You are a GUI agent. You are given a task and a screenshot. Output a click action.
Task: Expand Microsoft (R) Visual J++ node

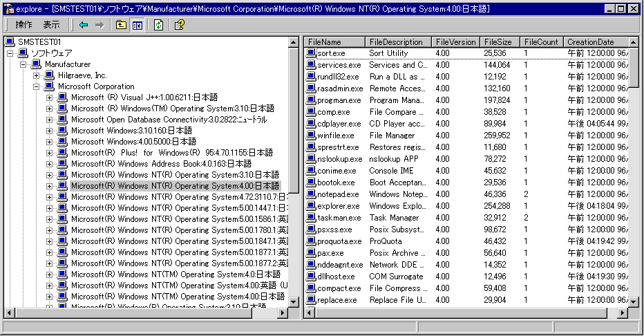[x=49, y=97]
